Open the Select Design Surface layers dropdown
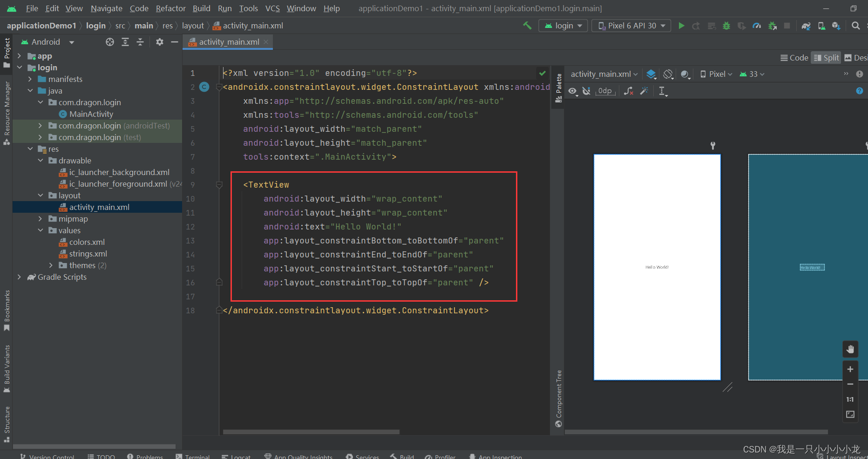This screenshot has width=868, height=459. pos(651,74)
